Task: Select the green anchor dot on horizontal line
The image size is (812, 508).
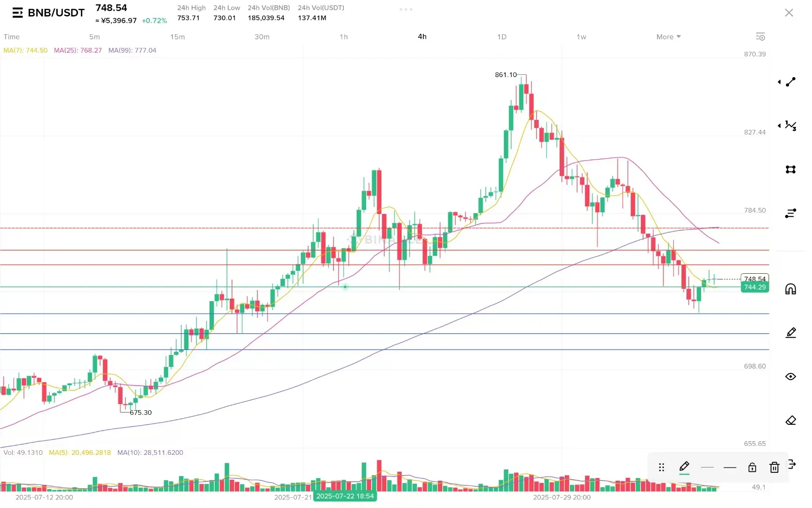Action: 345,287
